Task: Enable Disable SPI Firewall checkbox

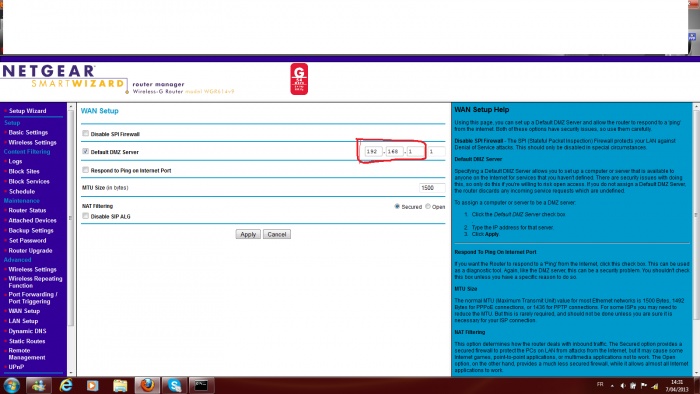Action: 85,133
